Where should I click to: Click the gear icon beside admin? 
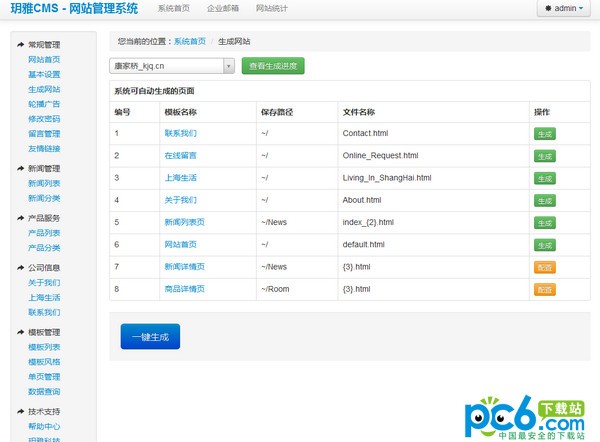pyautogui.click(x=548, y=8)
